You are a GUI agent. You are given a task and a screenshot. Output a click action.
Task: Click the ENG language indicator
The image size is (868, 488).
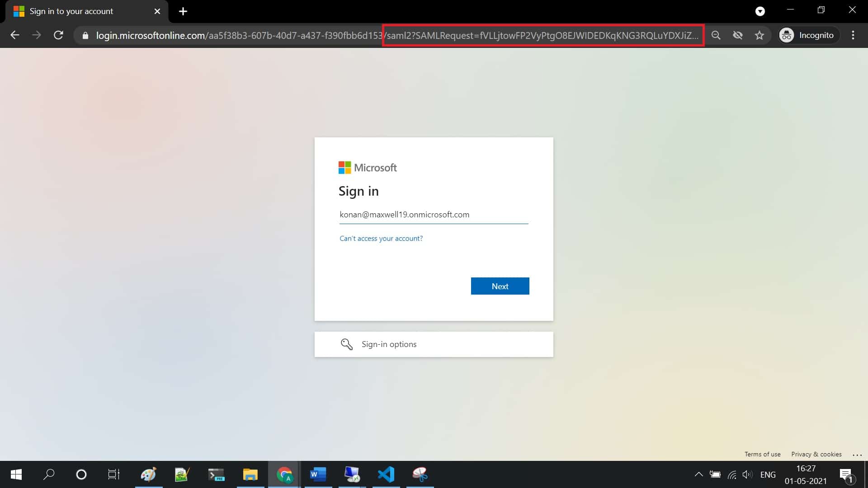(x=768, y=474)
